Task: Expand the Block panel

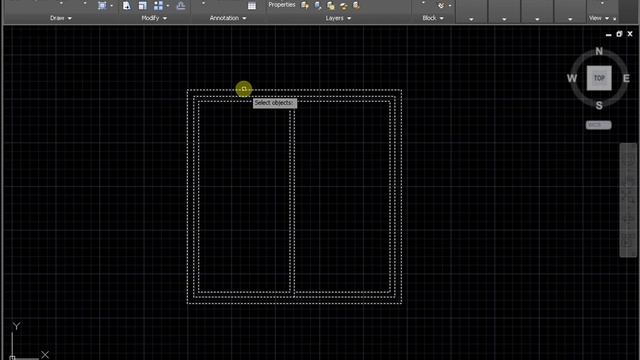Action: coord(433,18)
